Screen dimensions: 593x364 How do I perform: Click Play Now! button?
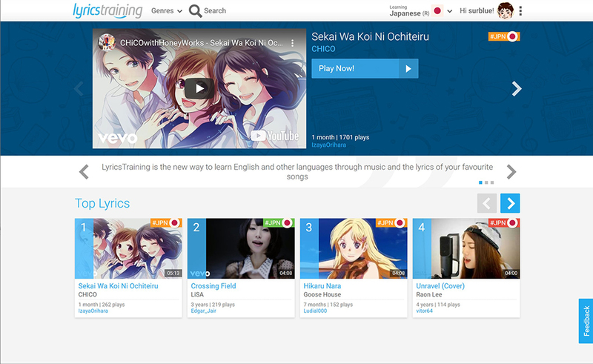[365, 68]
